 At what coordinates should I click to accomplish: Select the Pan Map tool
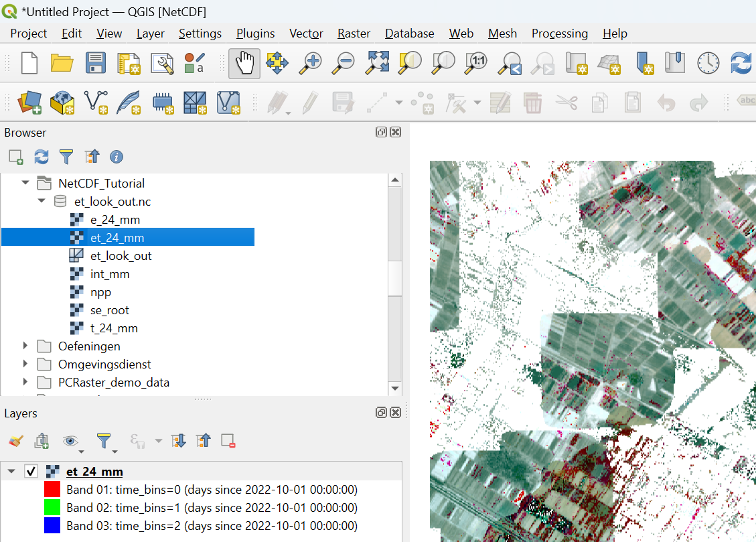tap(244, 64)
